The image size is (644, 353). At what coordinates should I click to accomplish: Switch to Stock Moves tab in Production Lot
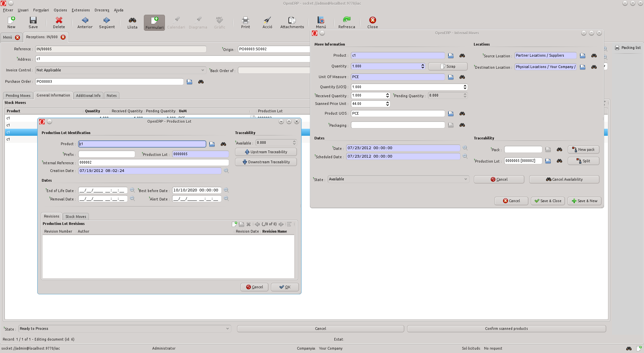coord(76,217)
